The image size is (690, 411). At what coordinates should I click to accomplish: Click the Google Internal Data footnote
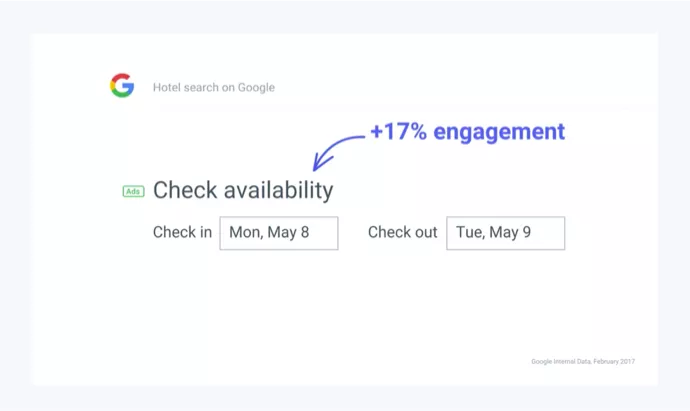click(583, 361)
